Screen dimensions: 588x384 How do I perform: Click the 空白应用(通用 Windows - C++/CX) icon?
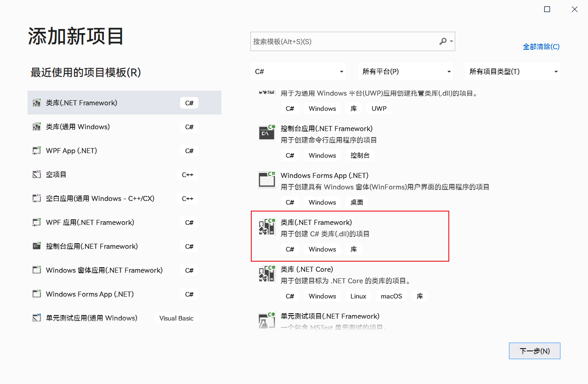click(x=37, y=199)
